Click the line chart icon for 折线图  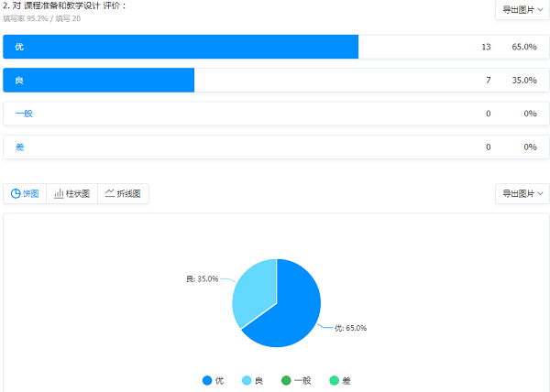[x=110, y=193]
